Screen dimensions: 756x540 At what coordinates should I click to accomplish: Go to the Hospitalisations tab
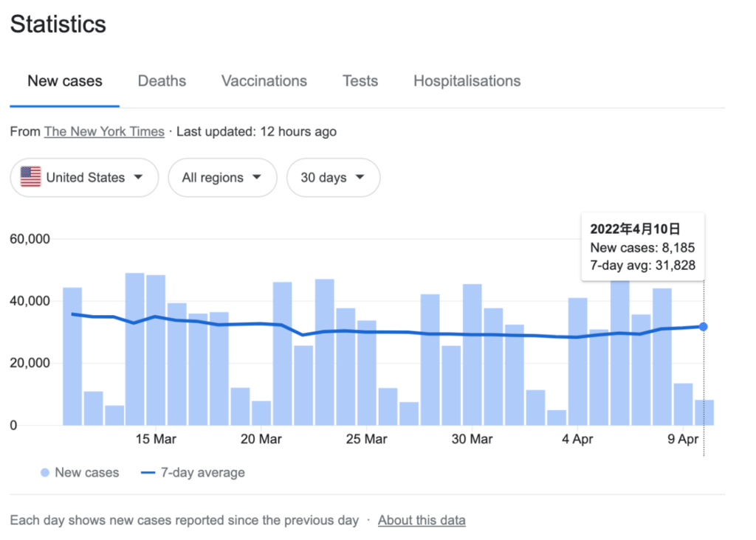click(x=467, y=81)
